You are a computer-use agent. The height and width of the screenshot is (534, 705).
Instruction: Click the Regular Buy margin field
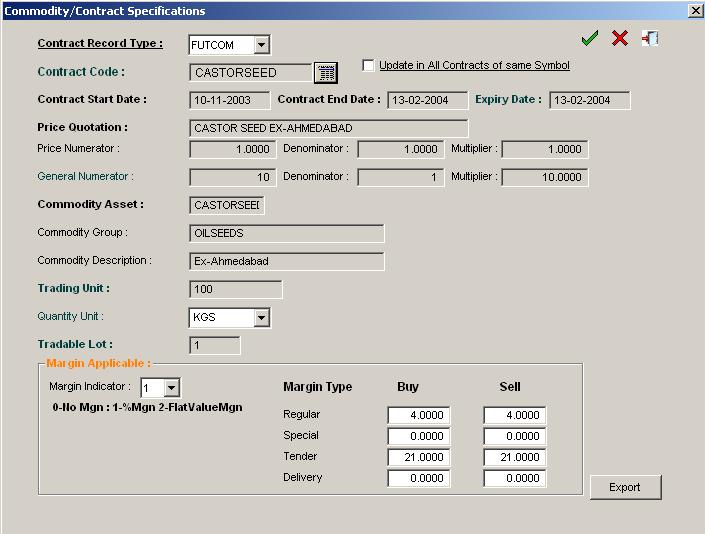[x=418, y=415]
